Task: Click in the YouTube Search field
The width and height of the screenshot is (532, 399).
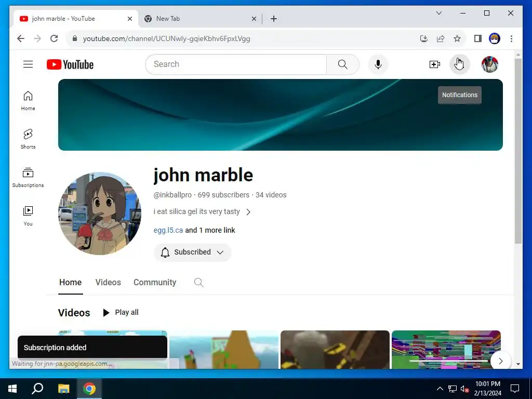Action: pos(236,64)
